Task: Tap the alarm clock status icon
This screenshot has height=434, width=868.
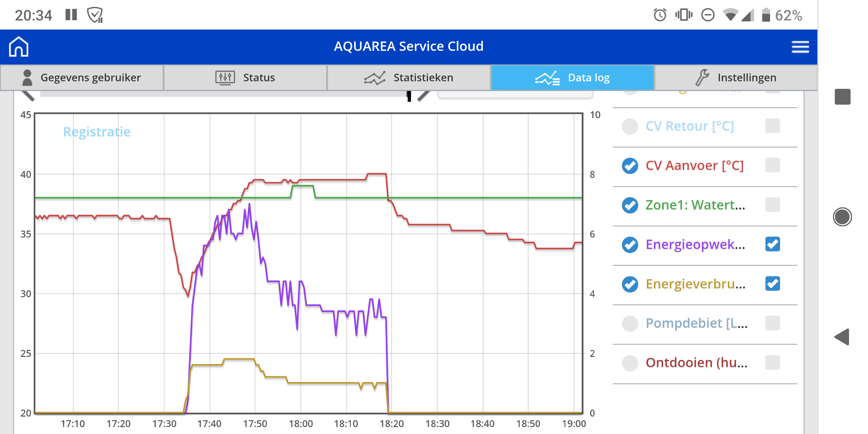Action: 659,15
